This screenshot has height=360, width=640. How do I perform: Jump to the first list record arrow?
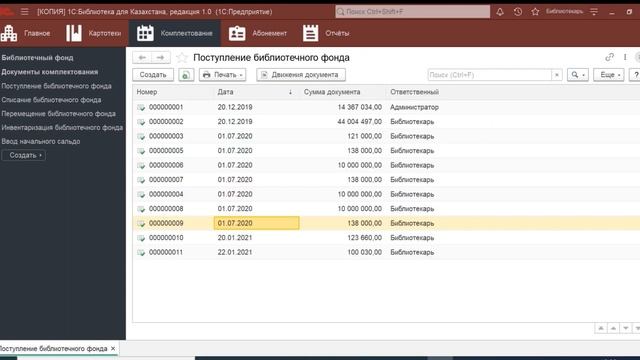click(601, 328)
